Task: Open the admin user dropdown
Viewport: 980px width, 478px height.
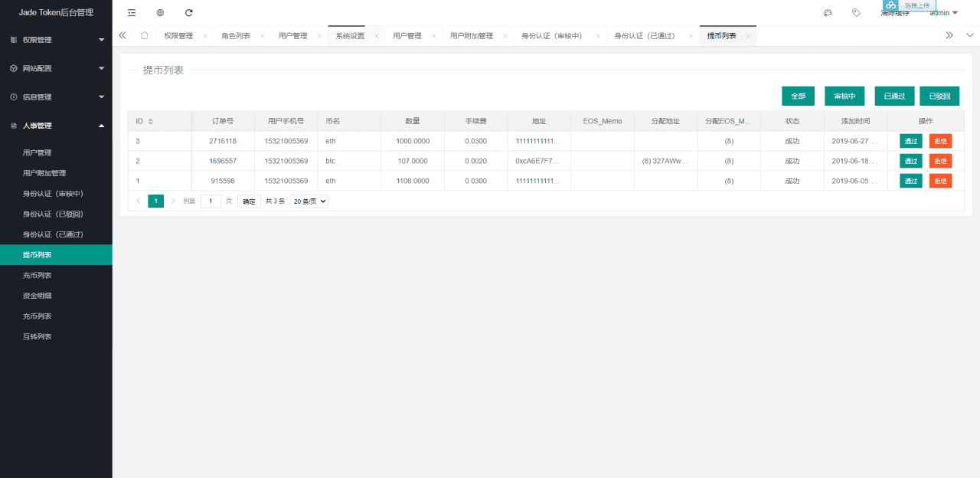Action: tap(943, 13)
